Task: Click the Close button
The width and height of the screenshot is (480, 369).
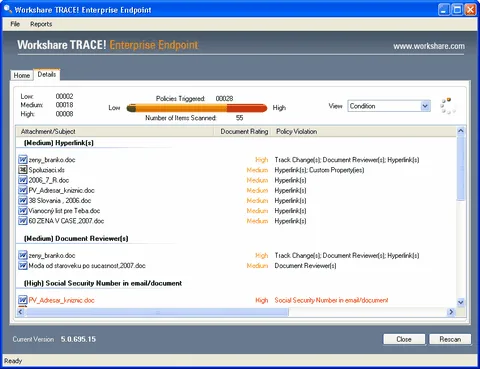Action: pyautogui.click(x=404, y=339)
